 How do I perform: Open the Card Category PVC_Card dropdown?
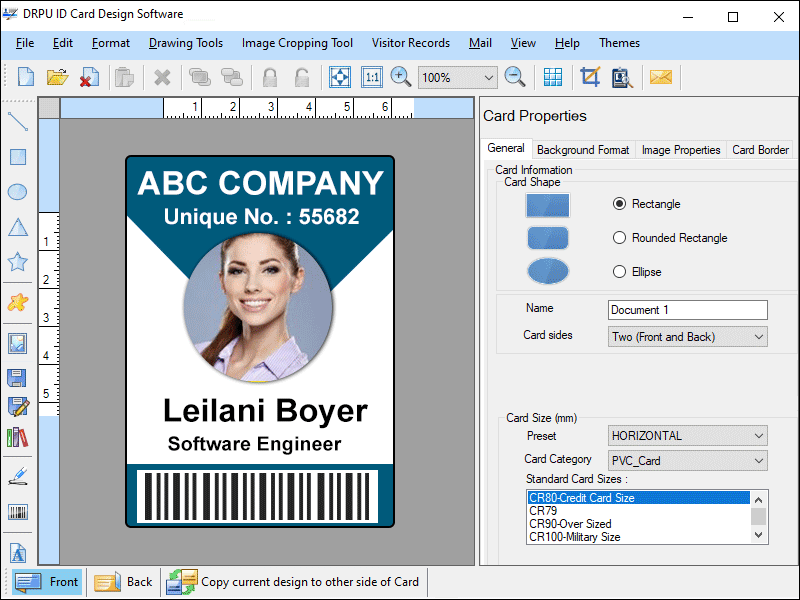click(x=687, y=459)
